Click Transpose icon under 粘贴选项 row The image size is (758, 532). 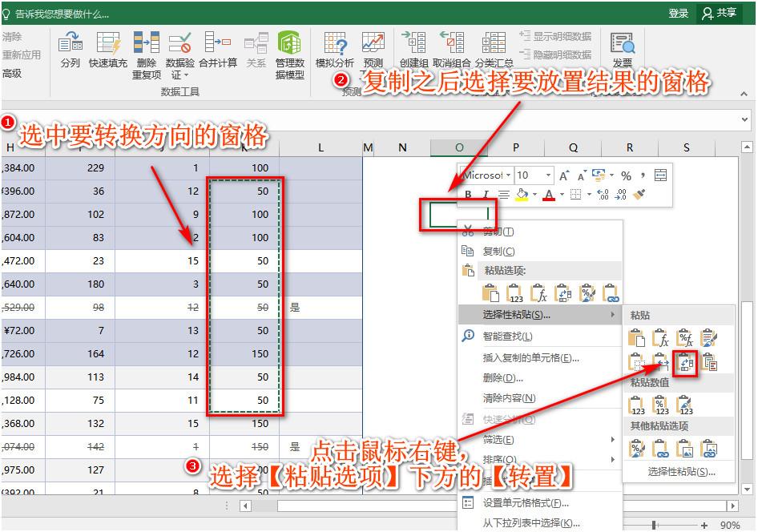coord(562,293)
